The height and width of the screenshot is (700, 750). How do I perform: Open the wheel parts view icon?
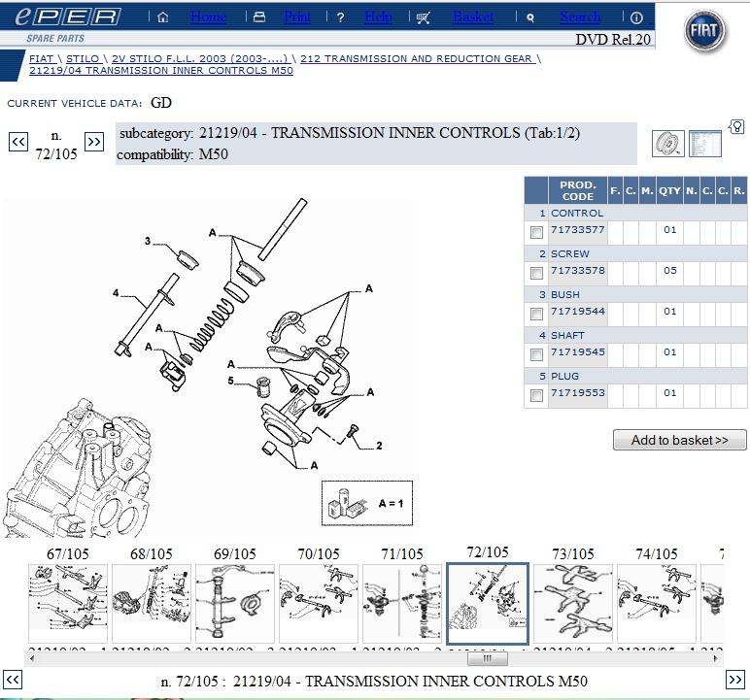point(667,145)
